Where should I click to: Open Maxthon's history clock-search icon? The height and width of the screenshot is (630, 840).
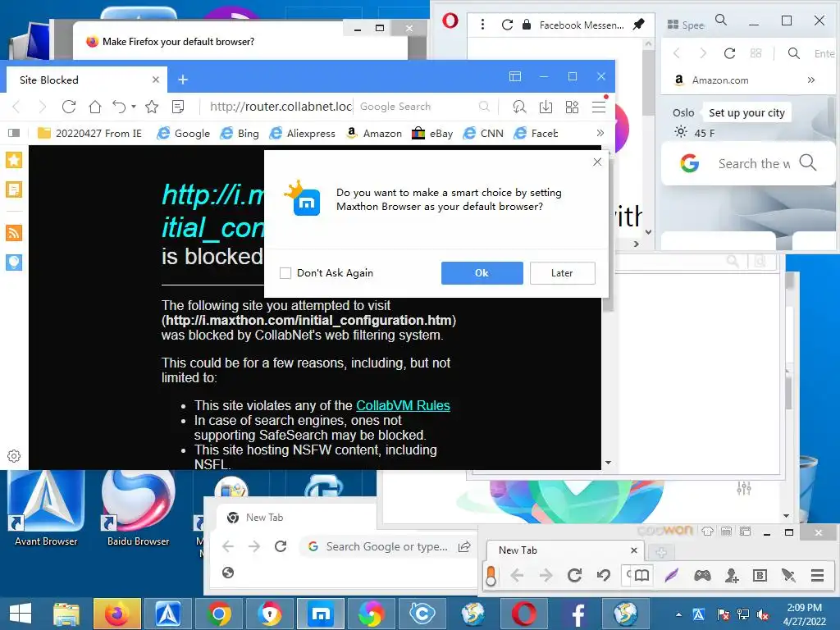pyautogui.click(x=519, y=107)
